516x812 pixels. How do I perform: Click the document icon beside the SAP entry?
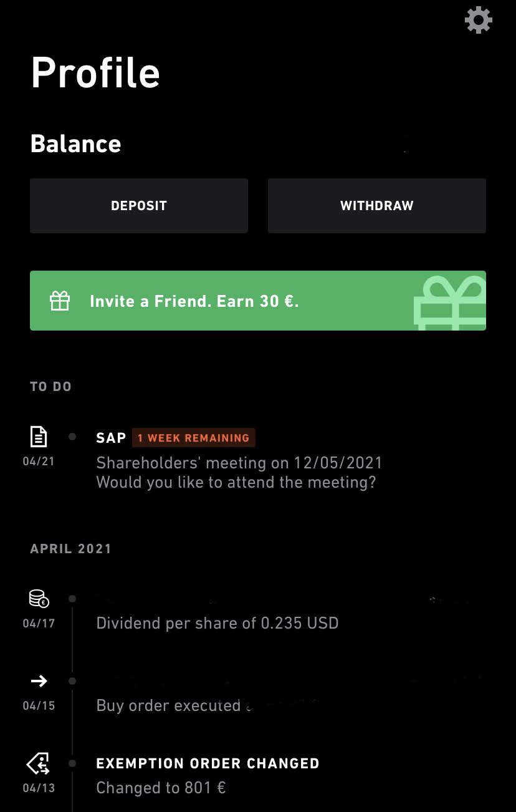click(x=39, y=437)
